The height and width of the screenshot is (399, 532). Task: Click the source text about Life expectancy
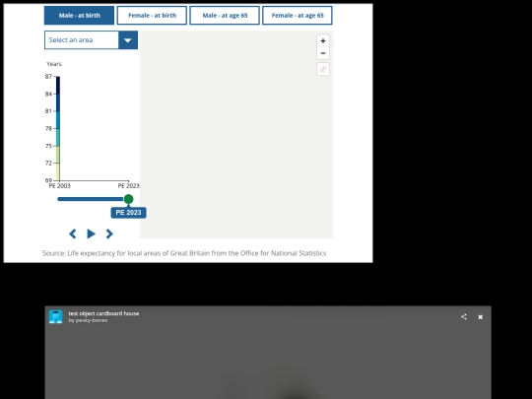(x=184, y=253)
